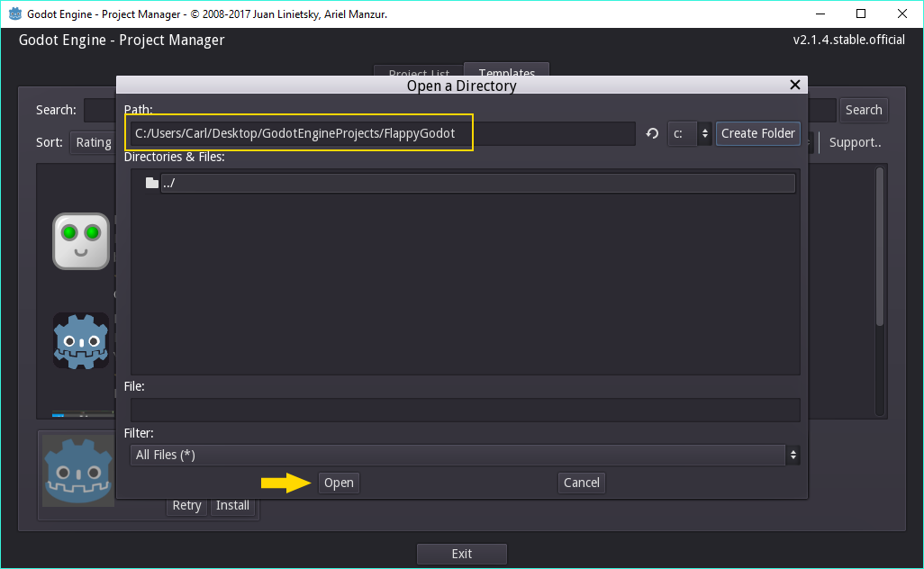Open the Sort by Rating dropdown
Screen dimensions: 924x569
click(93, 142)
